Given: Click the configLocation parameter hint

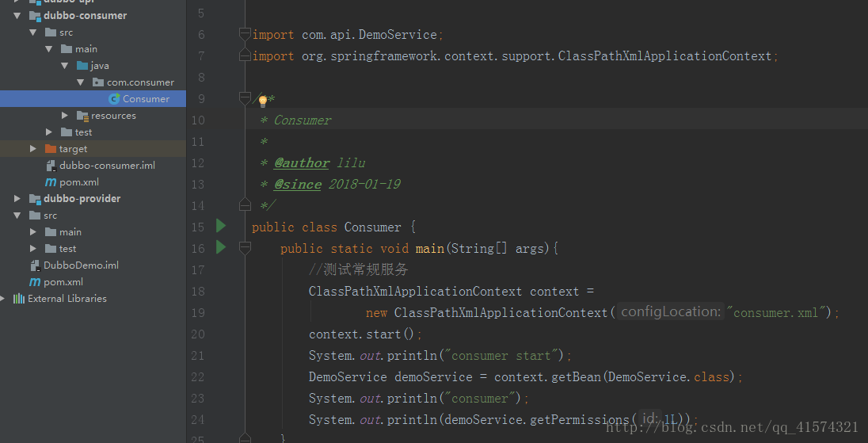Looking at the screenshot, I should (x=671, y=311).
